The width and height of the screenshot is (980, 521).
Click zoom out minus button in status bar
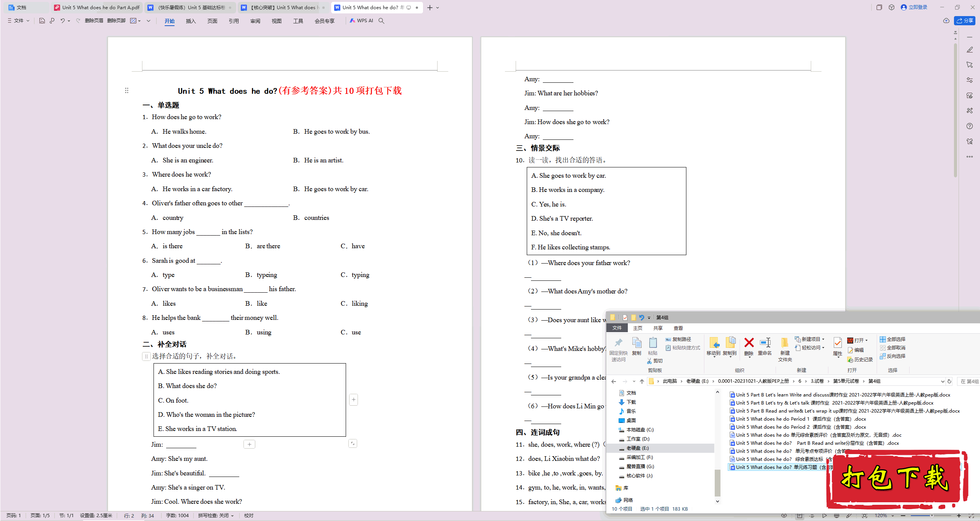click(x=903, y=516)
